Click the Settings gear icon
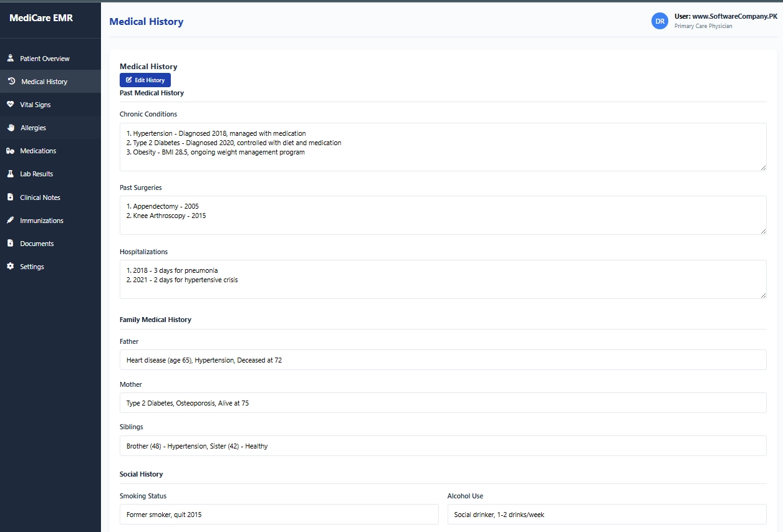 [11, 266]
